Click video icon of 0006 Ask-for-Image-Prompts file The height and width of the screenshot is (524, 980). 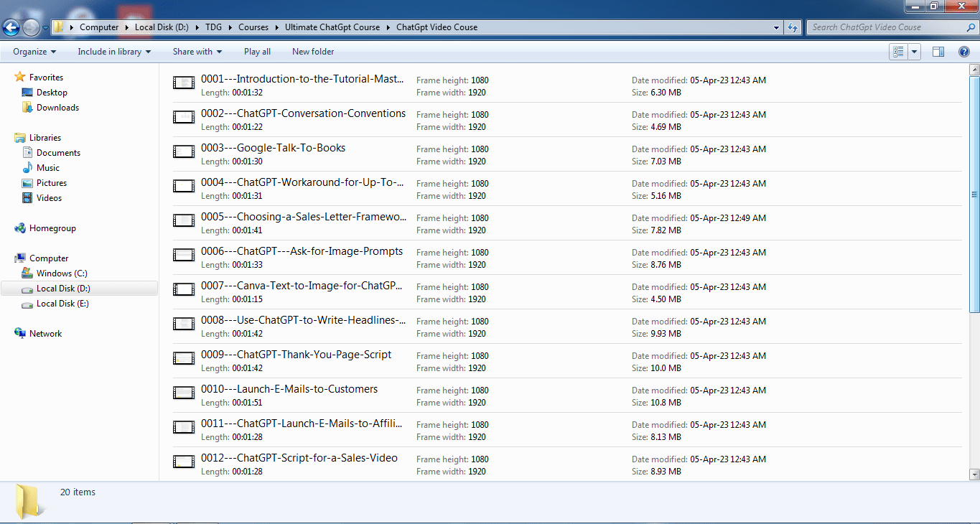(x=184, y=255)
